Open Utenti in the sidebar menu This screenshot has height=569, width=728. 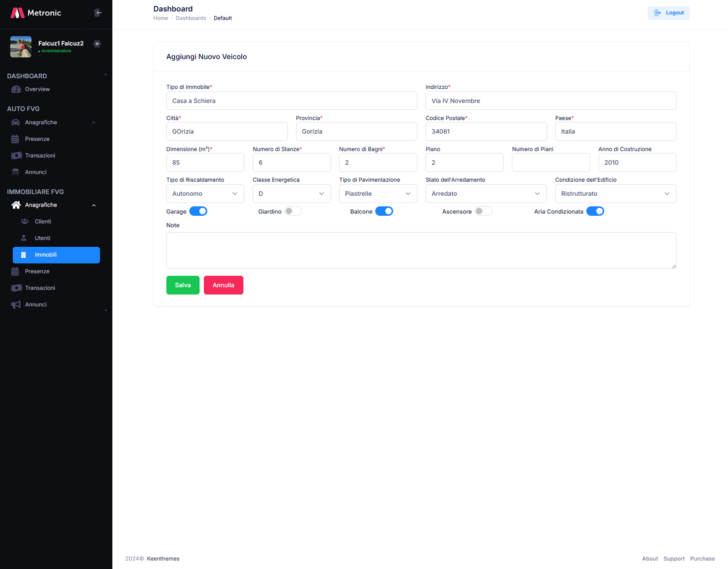point(43,238)
